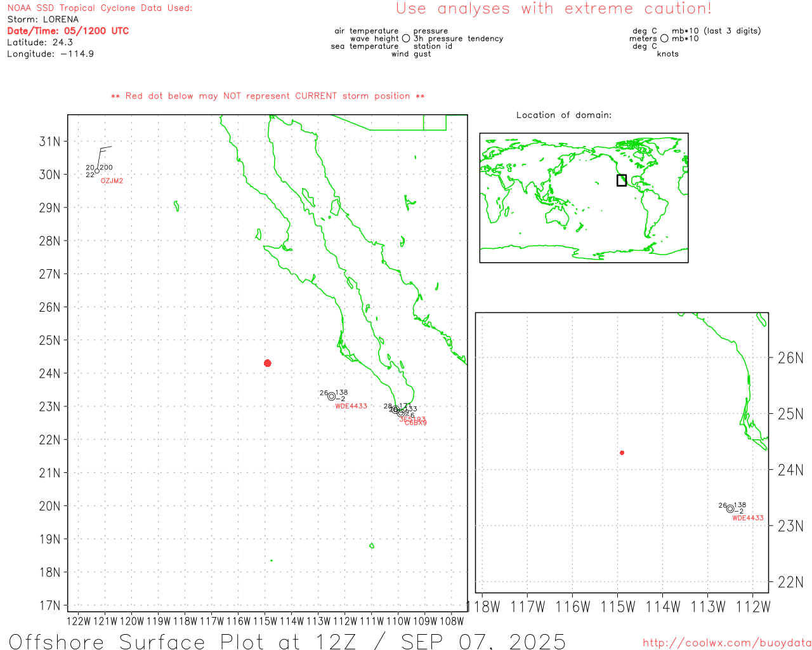Click the 108W longitude label on the main map

pyautogui.click(x=452, y=621)
